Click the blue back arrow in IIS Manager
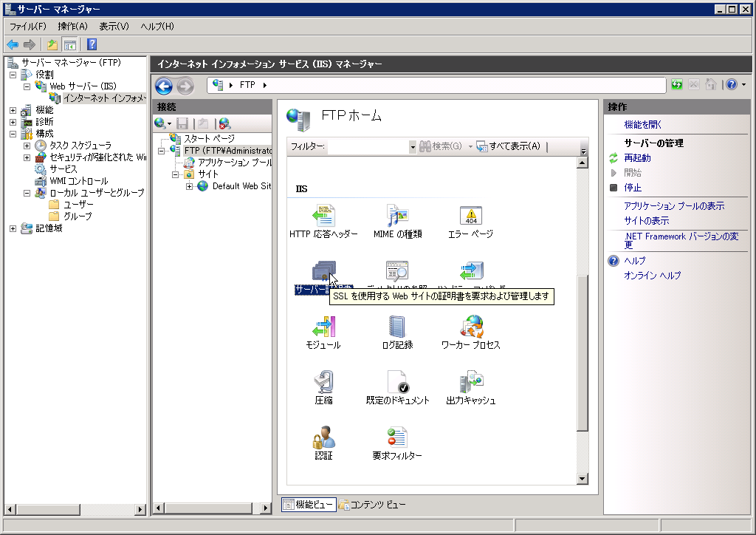Viewport: 756px width, 535px height. coord(164,86)
